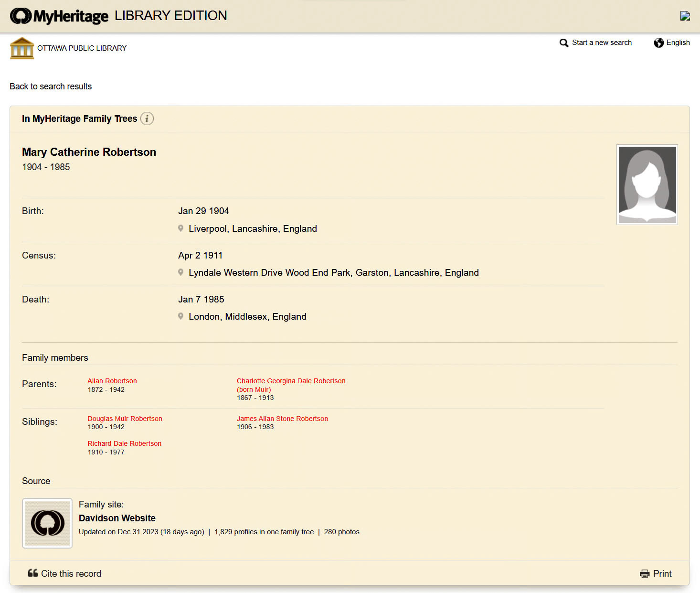Click the Lyndale Western Drive census address

(x=334, y=272)
